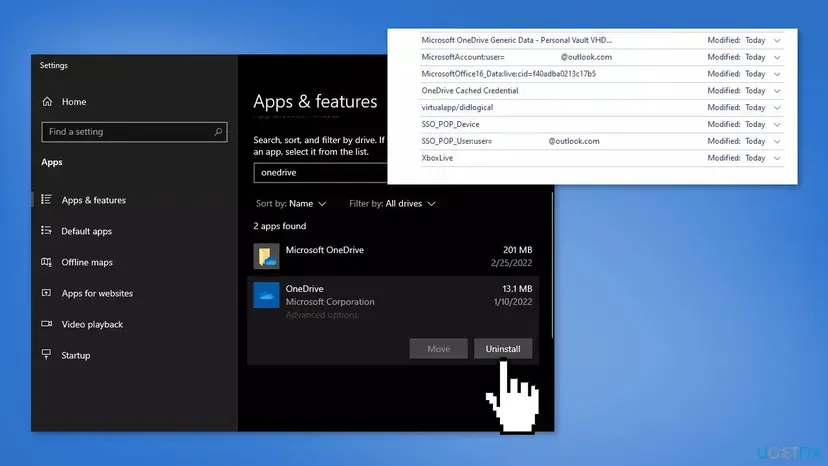Expand the MicrosoftAccount:user credential chevron
The height and width of the screenshot is (466, 828).
tap(777, 57)
